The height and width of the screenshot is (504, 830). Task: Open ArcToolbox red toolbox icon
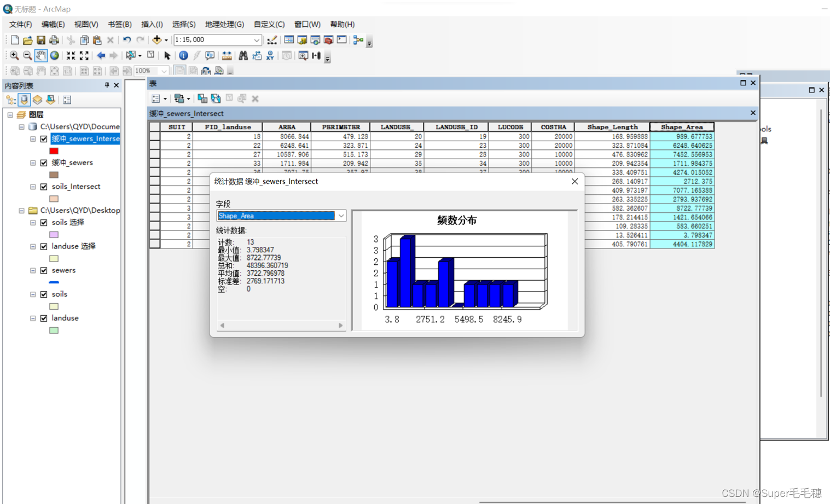(x=328, y=40)
